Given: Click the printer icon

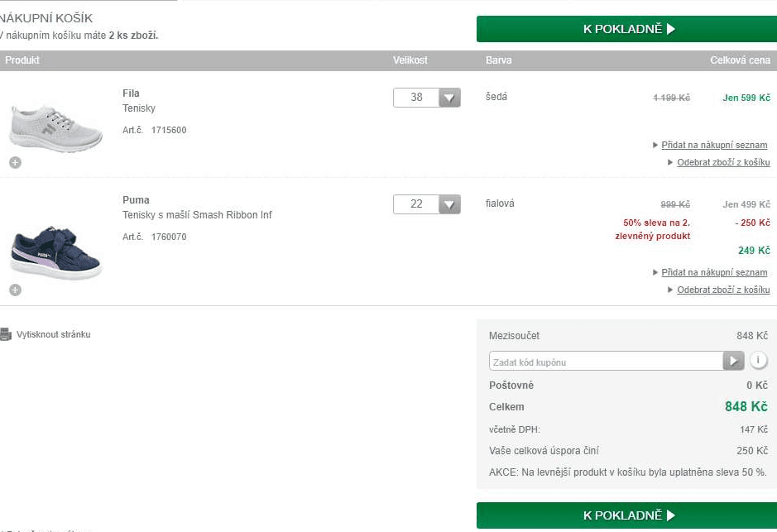Looking at the screenshot, I should coord(6,334).
